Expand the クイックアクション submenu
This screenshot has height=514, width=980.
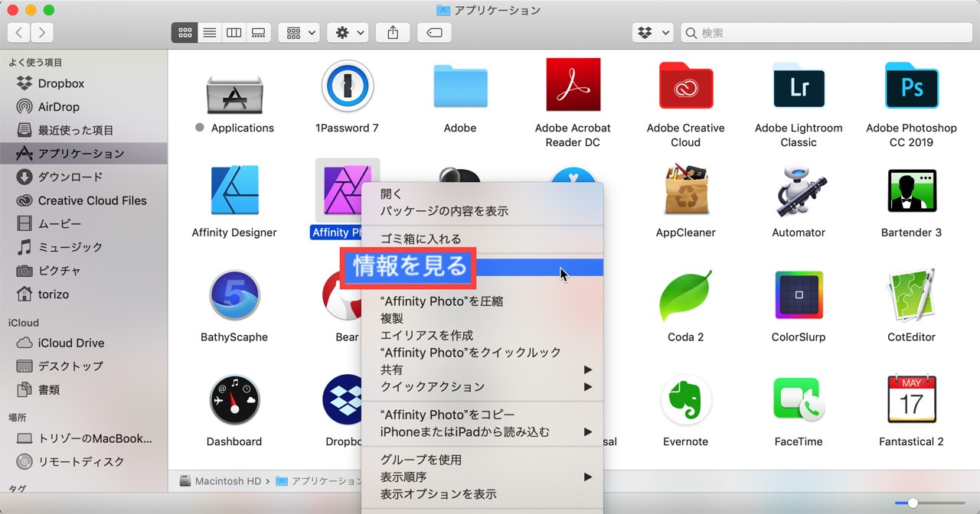pyautogui.click(x=482, y=386)
